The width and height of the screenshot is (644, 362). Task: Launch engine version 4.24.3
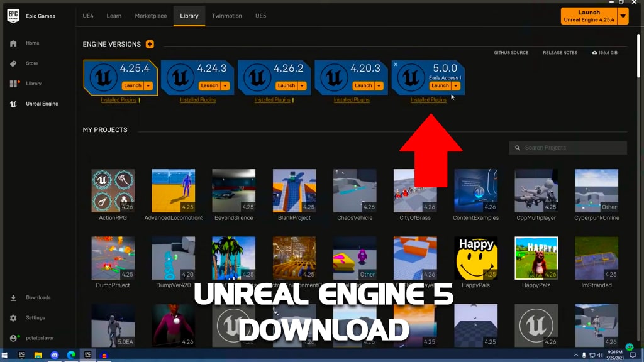click(209, 85)
